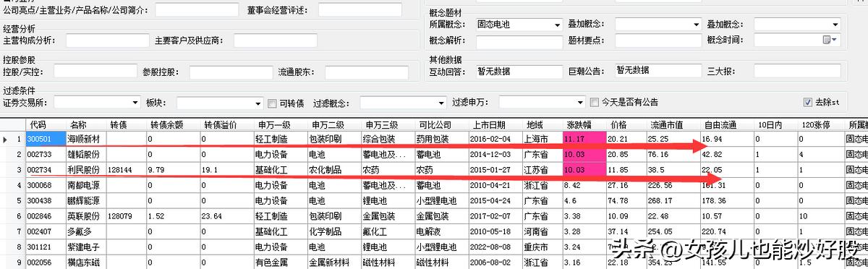Sort by the 自由流通 column header
This screenshot has width=868, height=269.
[x=726, y=124]
